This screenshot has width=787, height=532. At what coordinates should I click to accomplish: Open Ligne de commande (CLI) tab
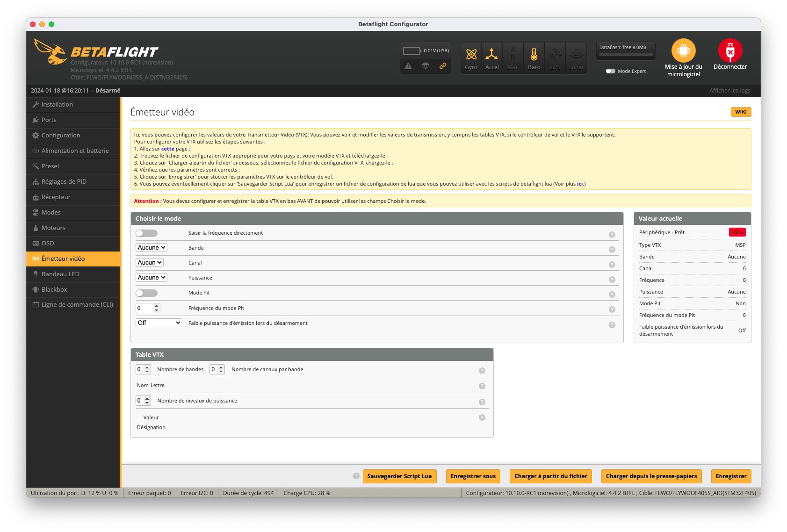(x=73, y=305)
